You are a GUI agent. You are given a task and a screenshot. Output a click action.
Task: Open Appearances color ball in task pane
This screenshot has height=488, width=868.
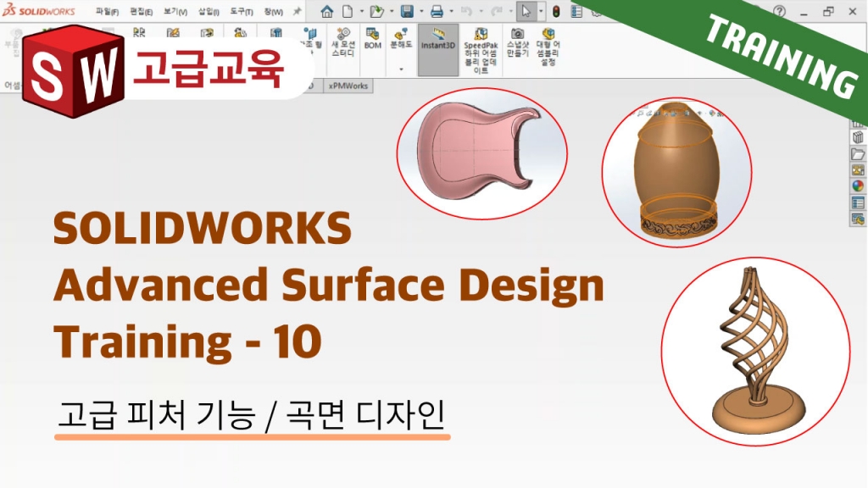tap(858, 186)
